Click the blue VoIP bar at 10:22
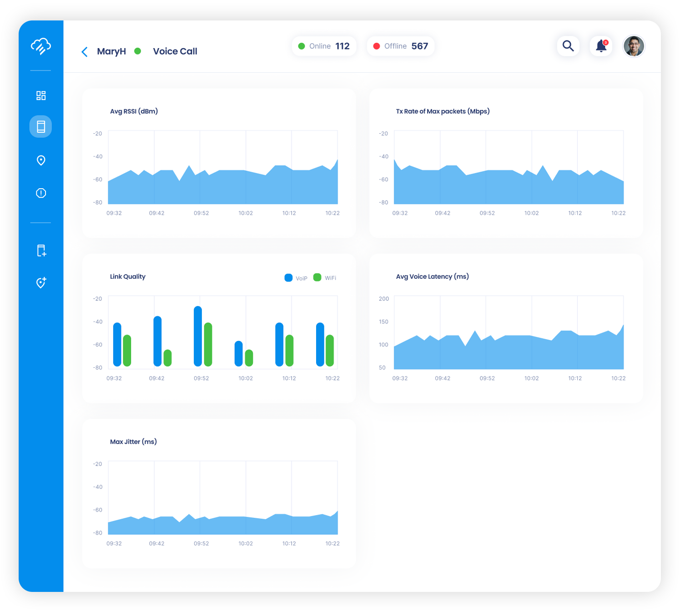This screenshot has height=616, width=680. [x=320, y=345]
